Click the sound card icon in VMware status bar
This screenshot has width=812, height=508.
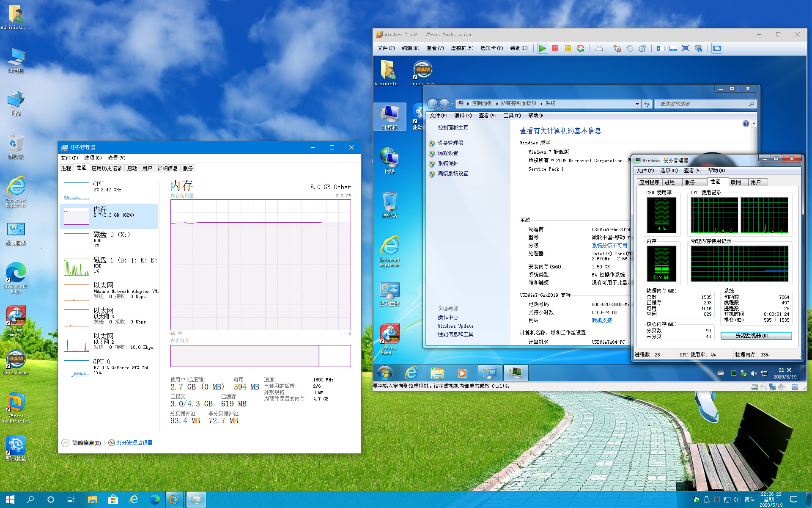click(x=781, y=387)
